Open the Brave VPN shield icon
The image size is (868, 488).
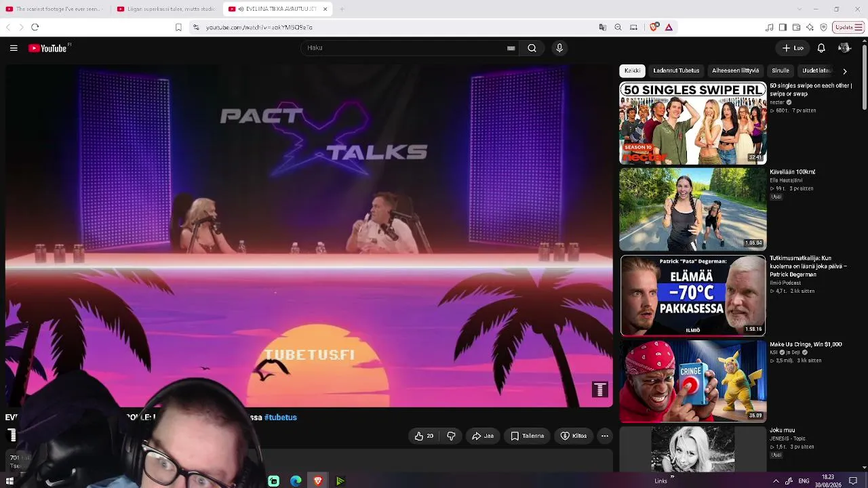[823, 27]
